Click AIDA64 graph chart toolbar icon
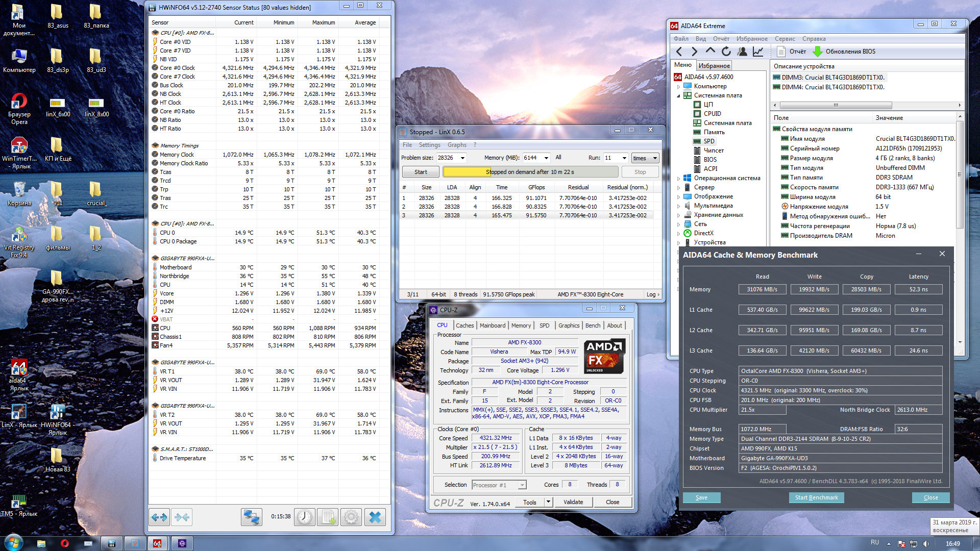980x551 pixels. click(758, 52)
